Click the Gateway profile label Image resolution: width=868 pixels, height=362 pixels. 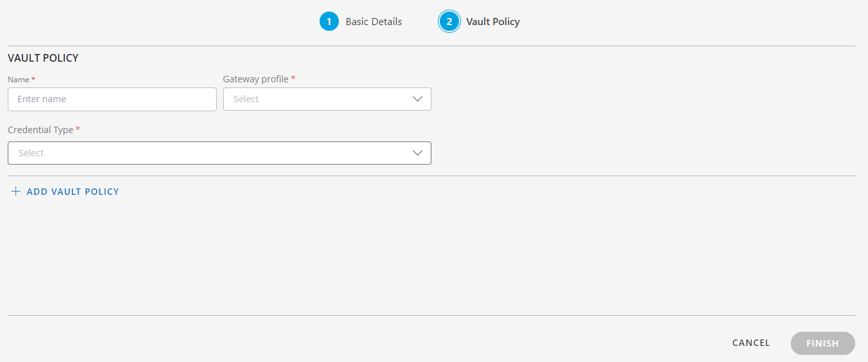(256, 79)
